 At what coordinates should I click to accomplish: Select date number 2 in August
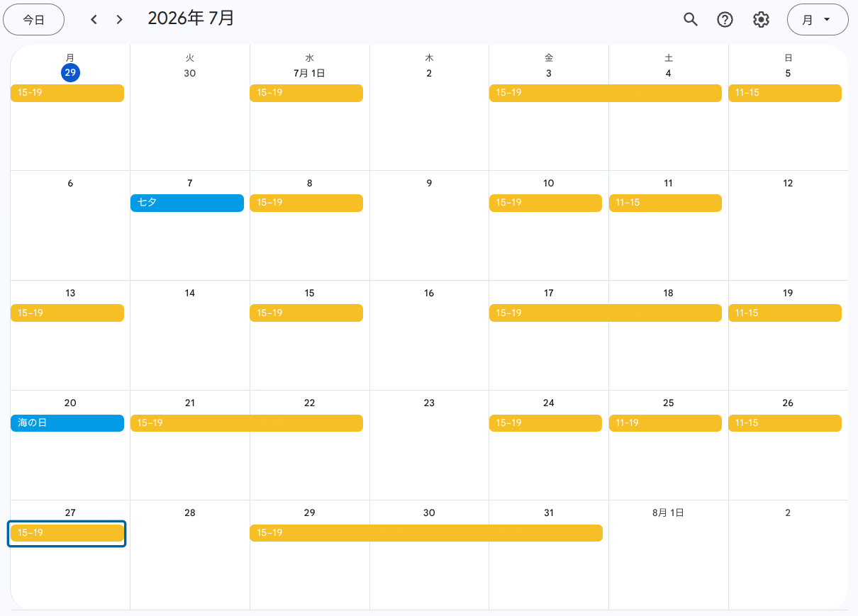point(788,513)
